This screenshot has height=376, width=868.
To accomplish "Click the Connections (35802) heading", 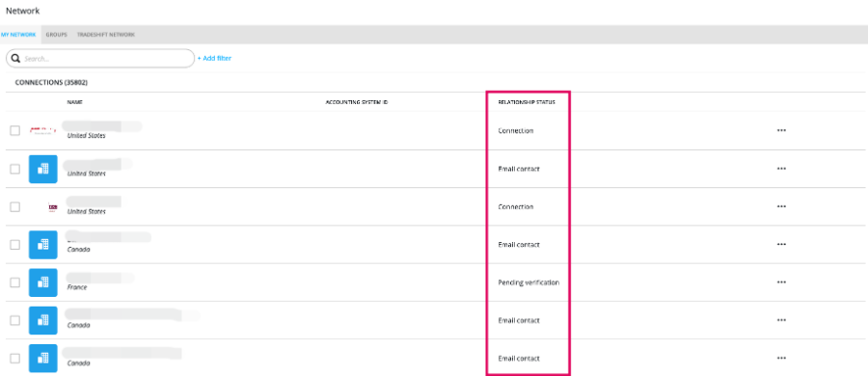I will 51,83.
